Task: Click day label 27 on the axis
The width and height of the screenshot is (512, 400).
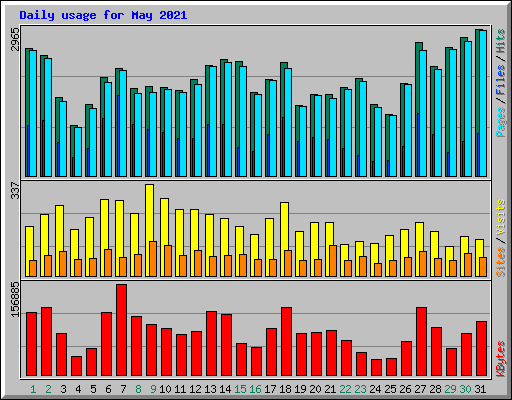Action: [420, 389]
